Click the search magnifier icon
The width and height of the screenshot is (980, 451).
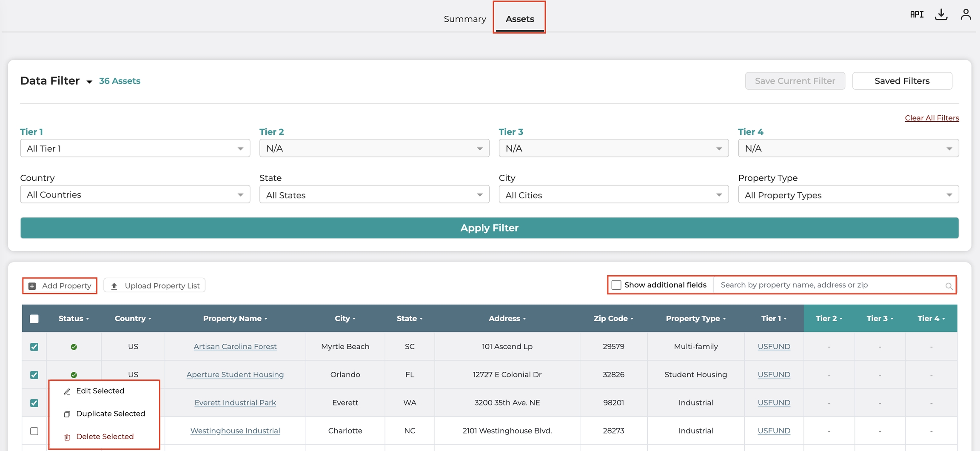click(949, 286)
